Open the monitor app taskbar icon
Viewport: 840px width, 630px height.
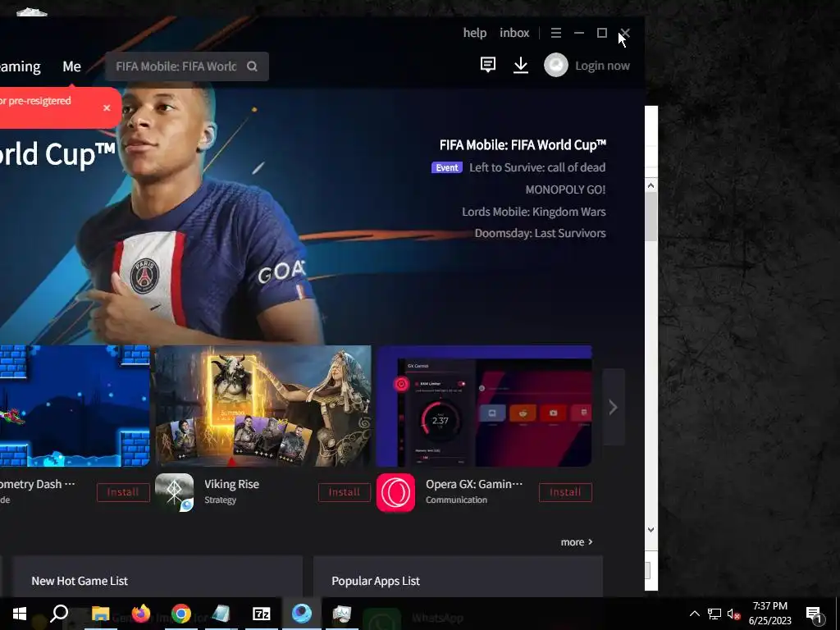pyautogui.click(x=342, y=614)
